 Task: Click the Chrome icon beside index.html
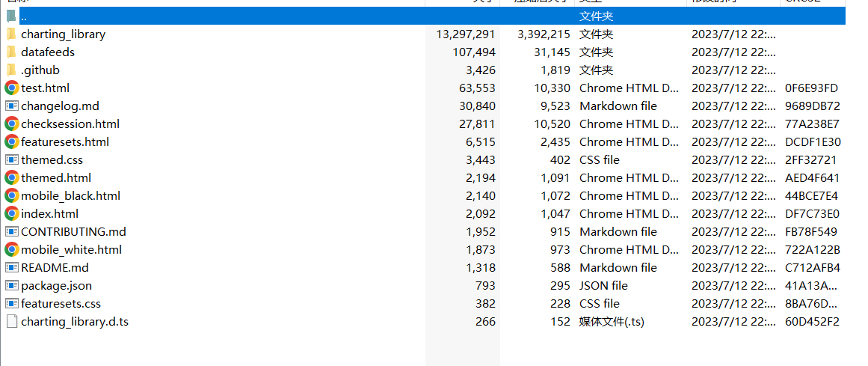(12, 213)
